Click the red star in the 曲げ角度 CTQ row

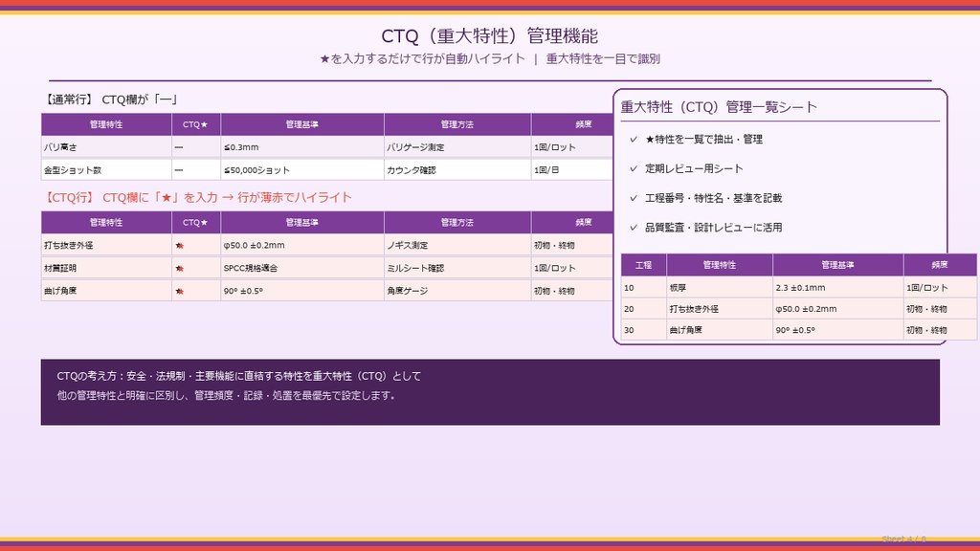coord(180,291)
